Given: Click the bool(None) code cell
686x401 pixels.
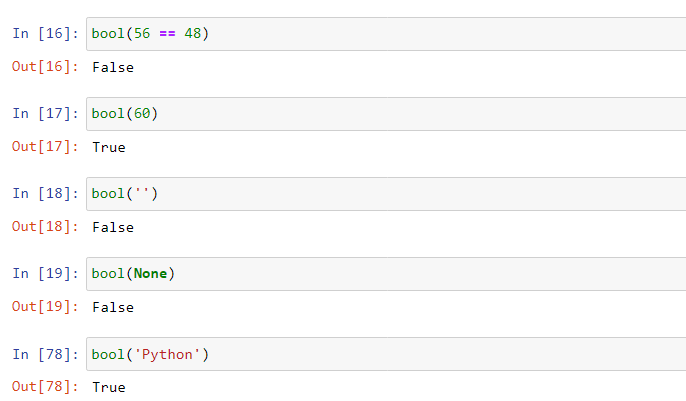Looking at the screenshot, I should 386,274.
